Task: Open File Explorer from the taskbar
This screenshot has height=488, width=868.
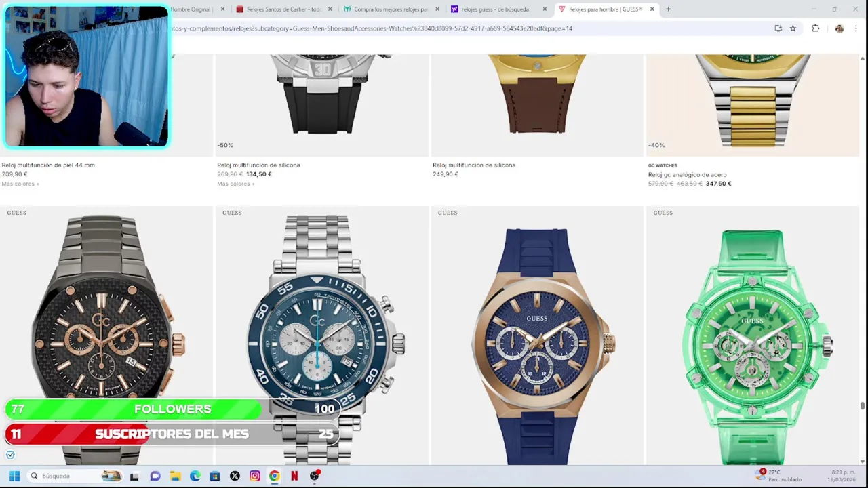Action: click(x=175, y=476)
